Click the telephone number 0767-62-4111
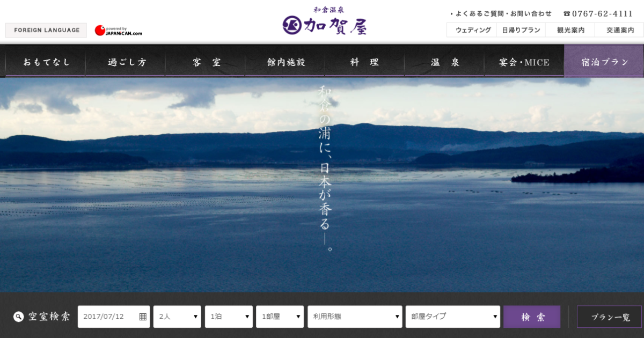 (x=598, y=13)
